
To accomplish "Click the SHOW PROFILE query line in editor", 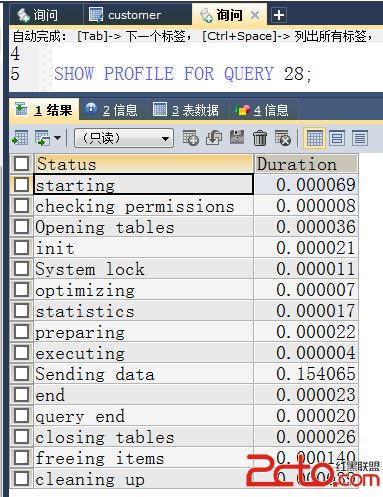I will 183,74.
